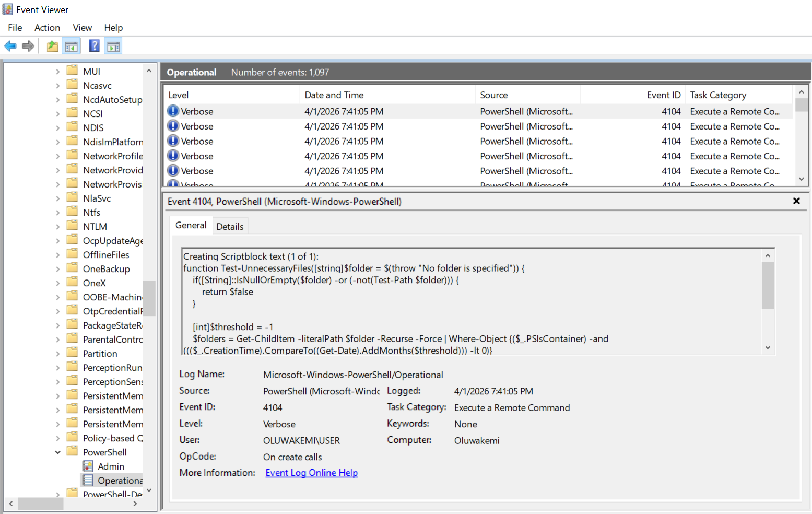Expand the Ntfs node
This screenshot has height=514, width=812.
[x=59, y=212]
